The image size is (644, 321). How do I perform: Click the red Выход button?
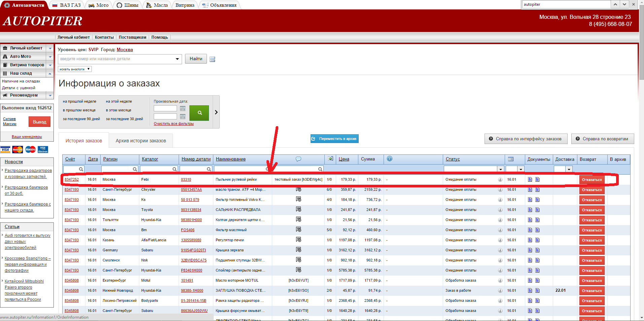pyautogui.click(x=39, y=122)
